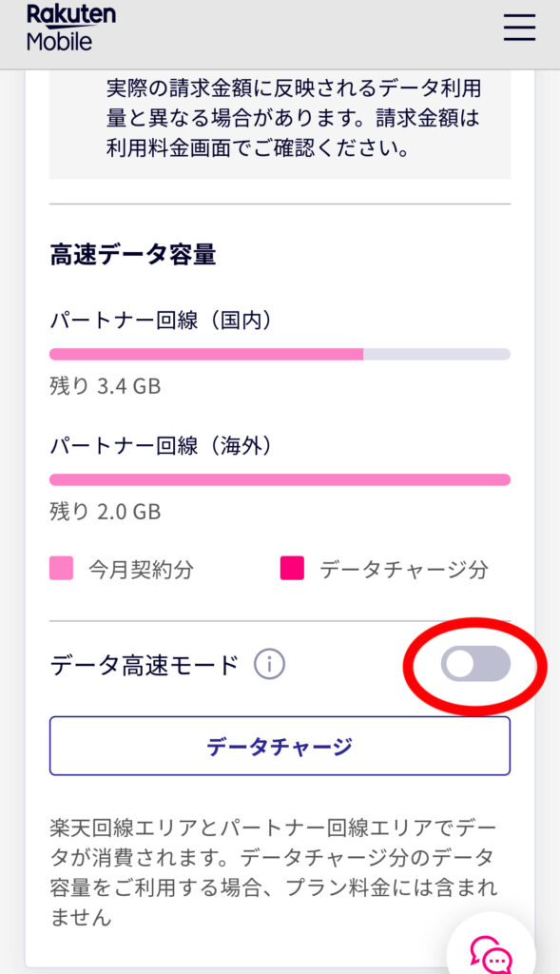Click the 楽天回線エリア explanation paragraph
The image size is (560, 974).
tap(273, 872)
